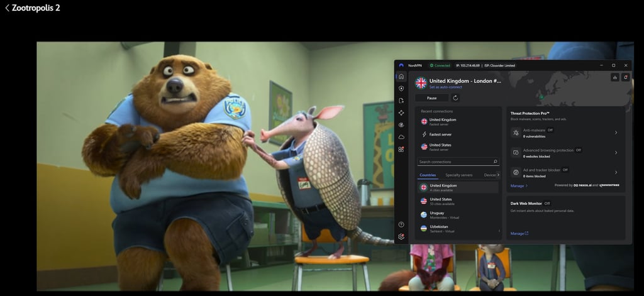The image size is (644, 296).
Task: Connect to Fastest server in recent connections
Action: (458, 134)
